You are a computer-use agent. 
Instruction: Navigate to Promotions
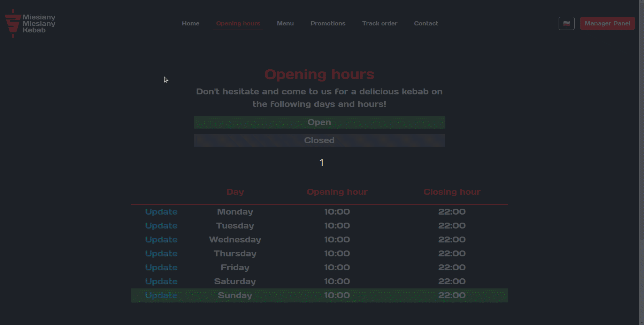coord(328,23)
